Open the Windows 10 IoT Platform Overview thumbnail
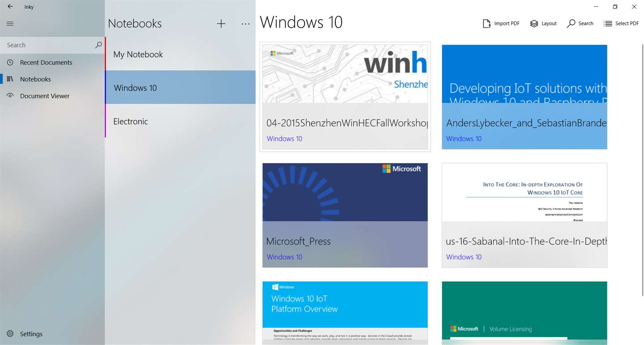 (345, 313)
